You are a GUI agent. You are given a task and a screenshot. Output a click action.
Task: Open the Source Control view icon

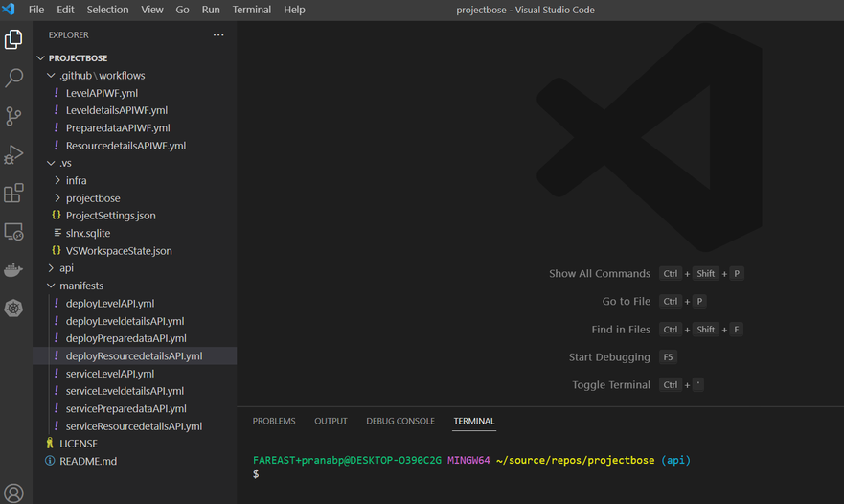tap(13, 116)
